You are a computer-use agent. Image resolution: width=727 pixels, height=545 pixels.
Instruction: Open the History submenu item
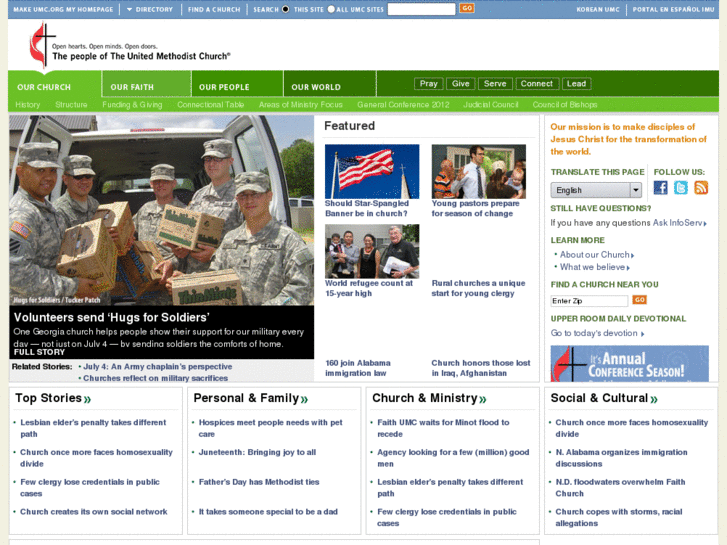click(27, 105)
